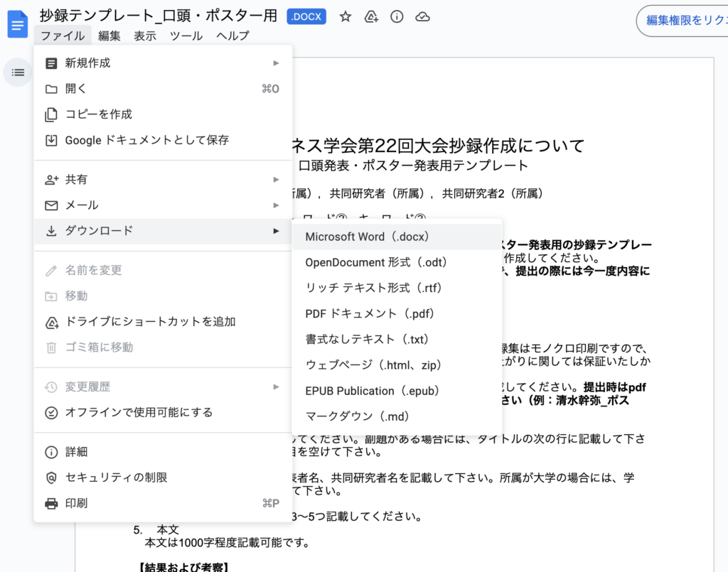Download as リッチ テキスト形式 (.rtf)
Image resolution: width=728 pixels, height=572 pixels.
point(397,288)
